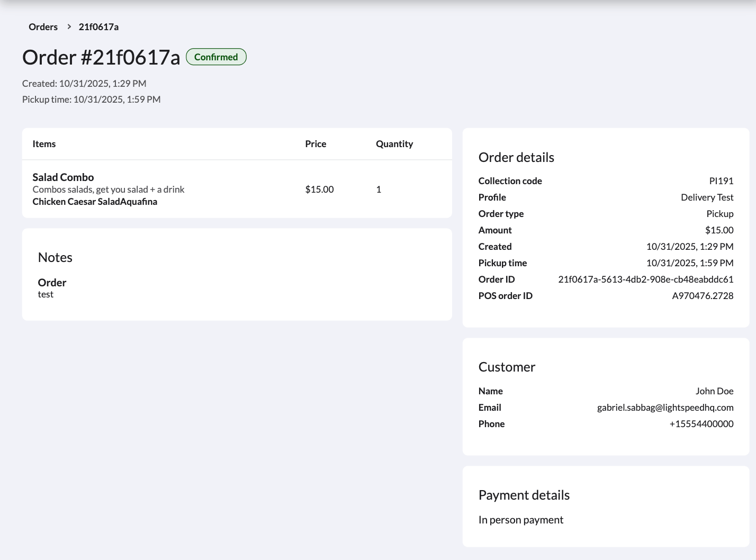This screenshot has width=756, height=560.
Task: Select the note text reading test
Action: [46, 294]
